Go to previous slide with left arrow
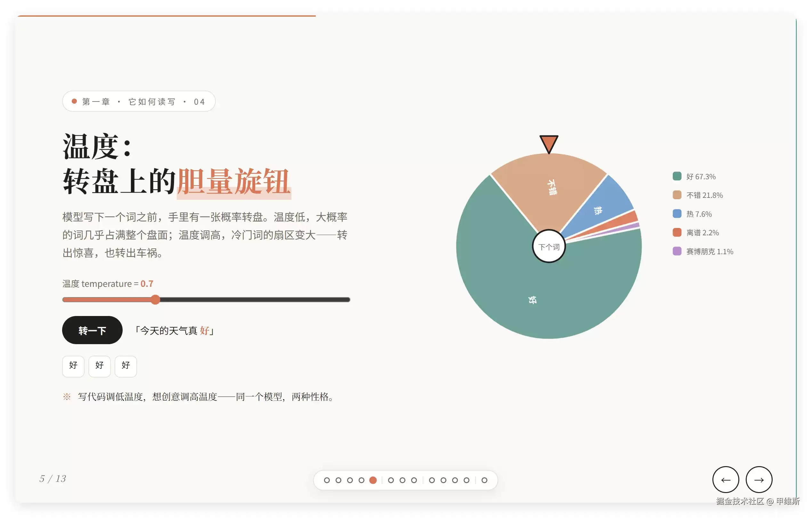Image resolution: width=812 pixels, height=518 pixels. (x=725, y=480)
